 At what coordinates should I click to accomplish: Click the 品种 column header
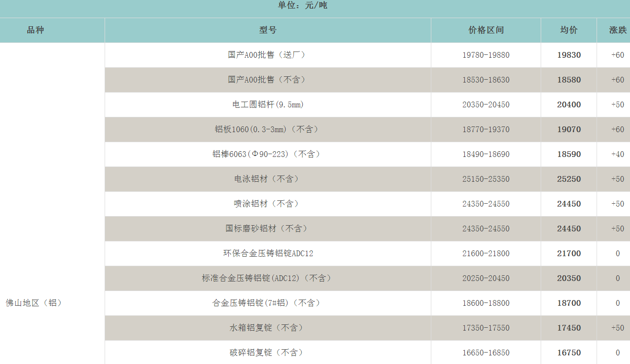click(35, 30)
